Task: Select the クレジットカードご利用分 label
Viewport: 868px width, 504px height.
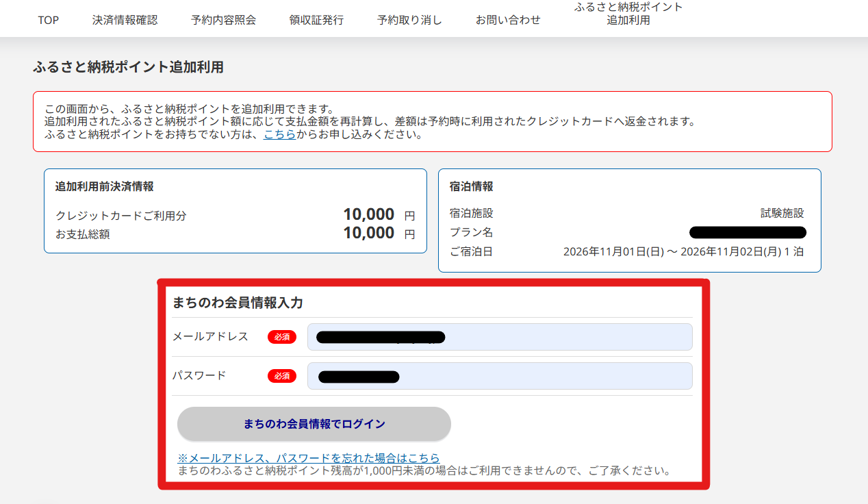Action: pos(121,216)
